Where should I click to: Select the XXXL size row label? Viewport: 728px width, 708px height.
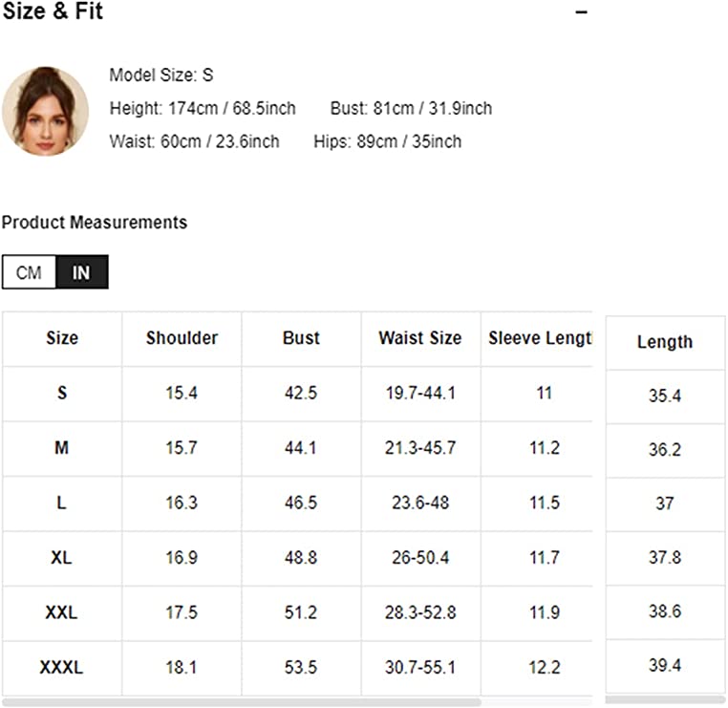pos(62,667)
